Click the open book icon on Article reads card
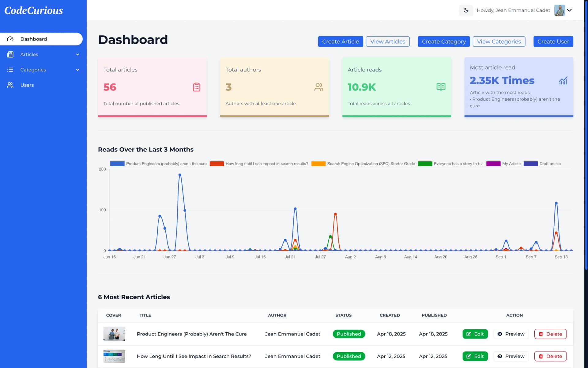The height and width of the screenshot is (368, 588). tap(441, 87)
